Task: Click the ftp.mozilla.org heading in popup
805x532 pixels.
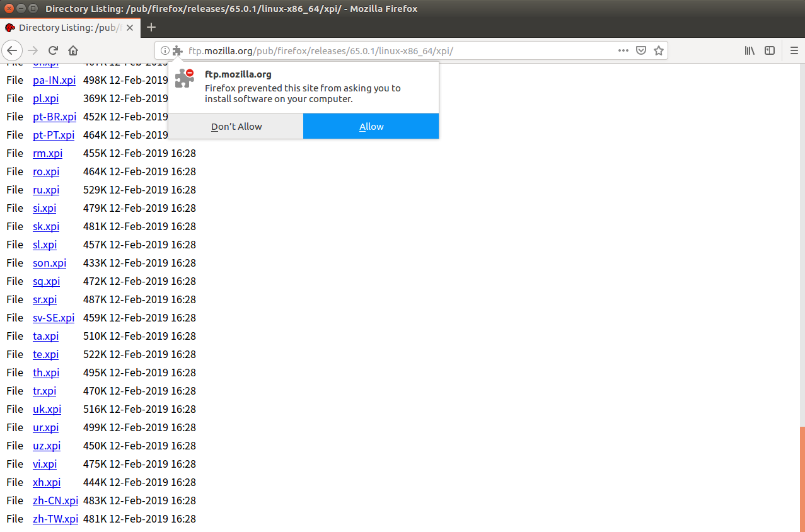Action: pos(238,74)
